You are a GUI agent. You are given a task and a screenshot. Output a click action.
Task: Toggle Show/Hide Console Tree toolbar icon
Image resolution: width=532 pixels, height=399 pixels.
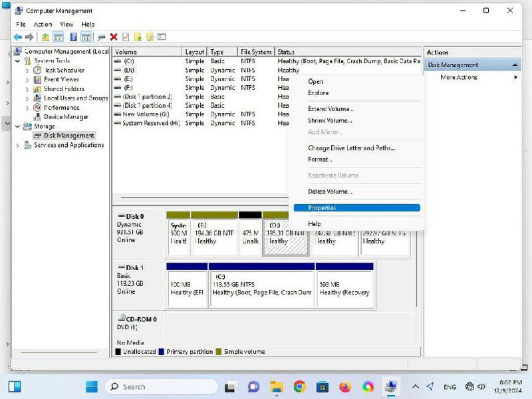tap(59, 37)
